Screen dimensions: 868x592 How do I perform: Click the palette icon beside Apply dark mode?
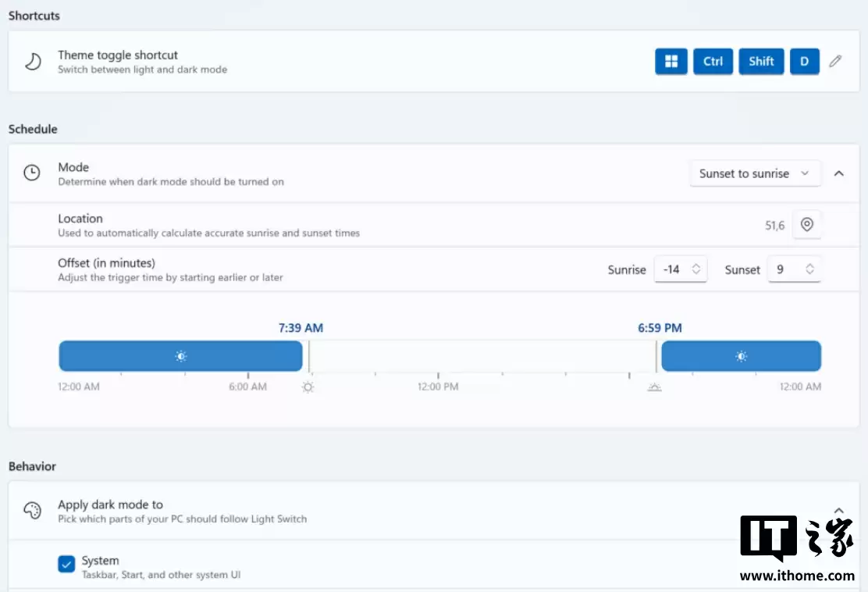click(x=32, y=511)
